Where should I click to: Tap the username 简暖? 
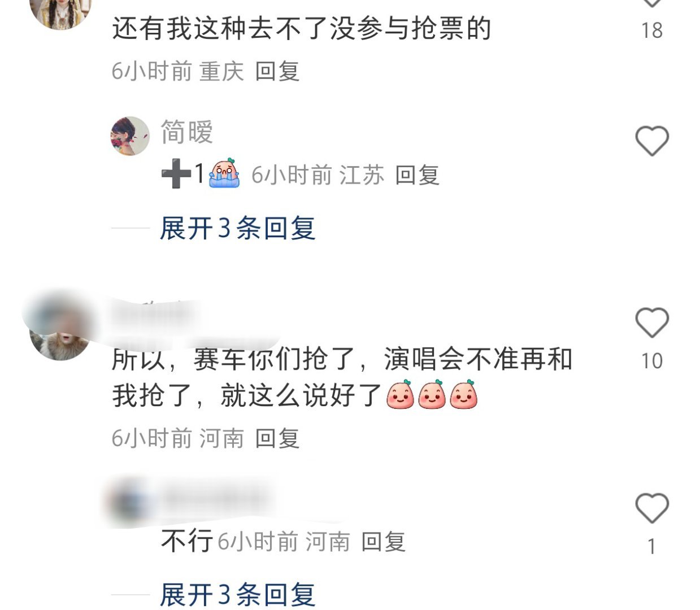187,132
